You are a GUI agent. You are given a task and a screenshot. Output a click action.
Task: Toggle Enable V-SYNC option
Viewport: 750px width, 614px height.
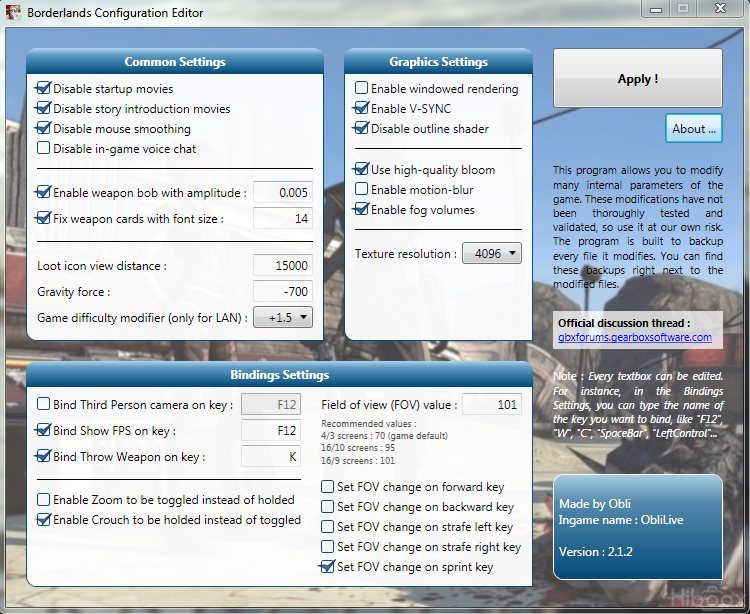click(362, 108)
